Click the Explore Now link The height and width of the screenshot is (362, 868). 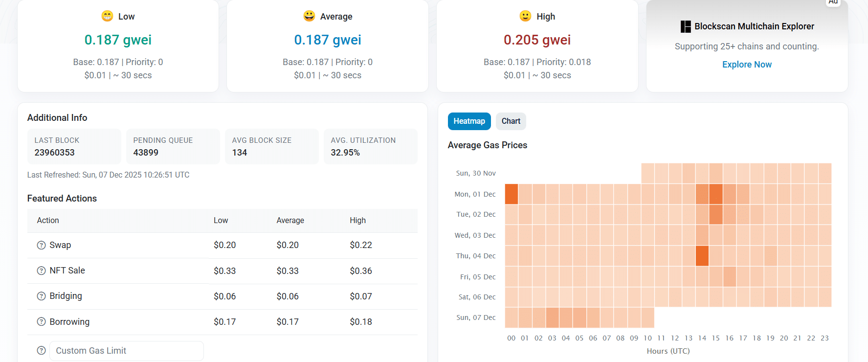747,64
